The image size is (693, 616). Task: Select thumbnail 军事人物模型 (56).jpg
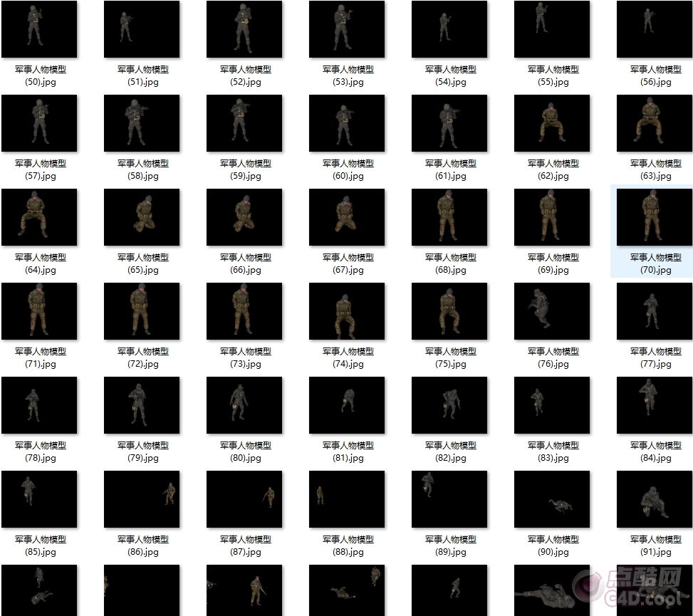tap(655, 29)
